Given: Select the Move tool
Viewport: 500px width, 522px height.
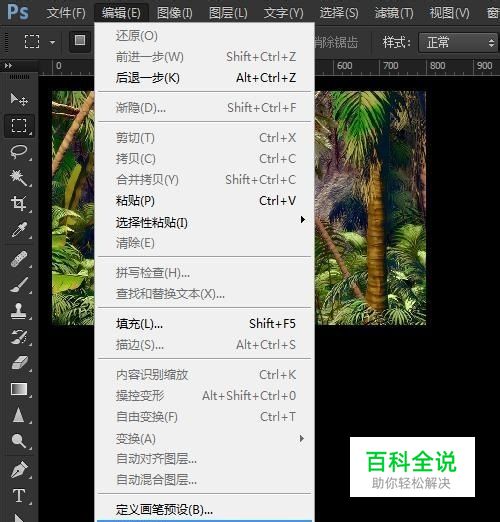Looking at the screenshot, I should pyautogui.click(x=19, y=99).
